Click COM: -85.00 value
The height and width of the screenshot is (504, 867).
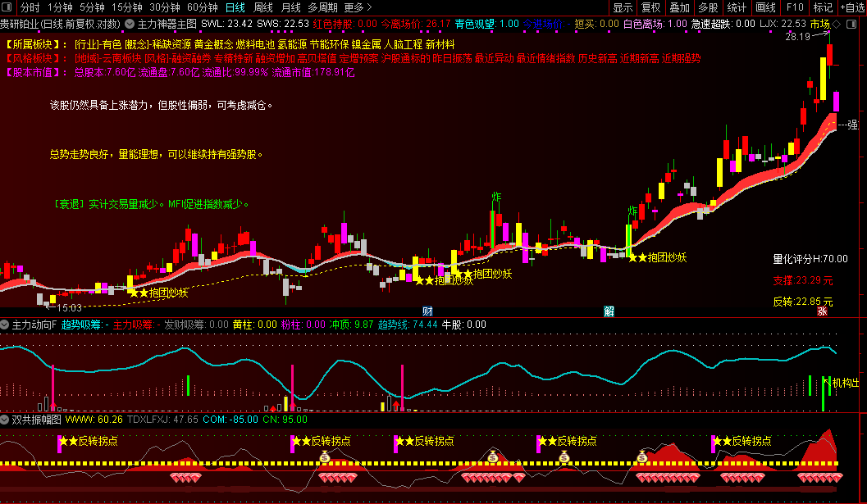230,420
